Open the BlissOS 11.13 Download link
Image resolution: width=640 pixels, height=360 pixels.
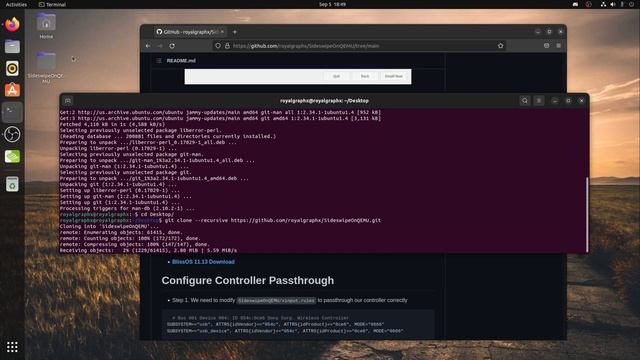pos(203,262)
